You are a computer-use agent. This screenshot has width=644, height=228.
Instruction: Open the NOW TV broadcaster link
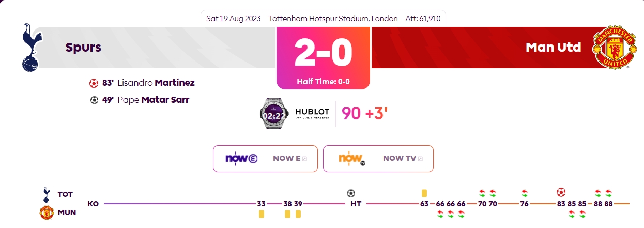(x=378, y=159)
